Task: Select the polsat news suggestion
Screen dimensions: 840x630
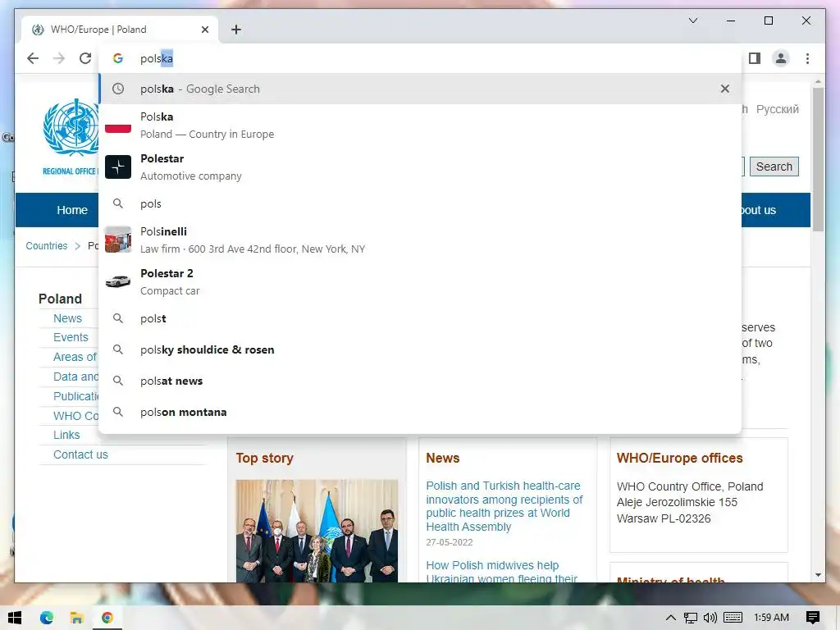Action: 420,381
